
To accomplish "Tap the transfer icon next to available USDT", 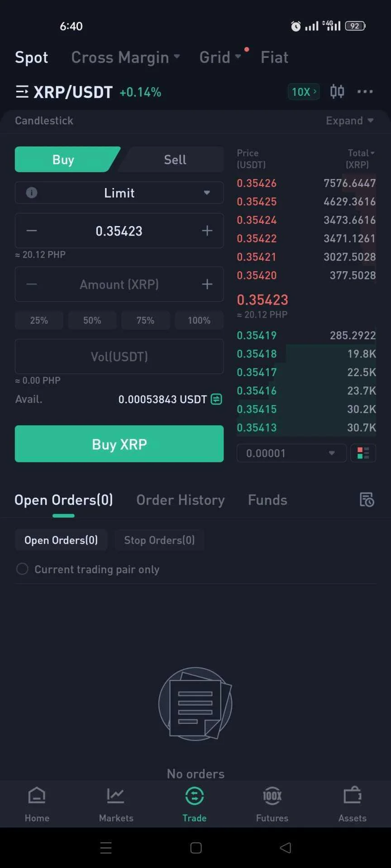I will click(x=216, y=399).
